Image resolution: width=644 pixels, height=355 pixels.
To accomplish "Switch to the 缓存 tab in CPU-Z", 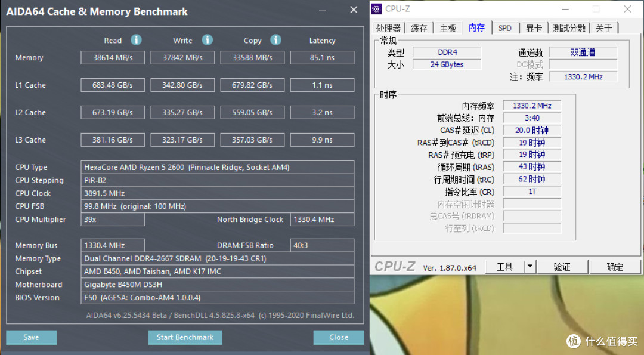I will [x=419, y=28].
